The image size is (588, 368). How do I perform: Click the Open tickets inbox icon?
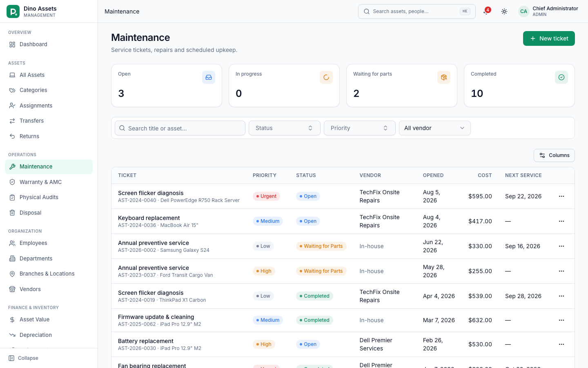click(209, 77)
